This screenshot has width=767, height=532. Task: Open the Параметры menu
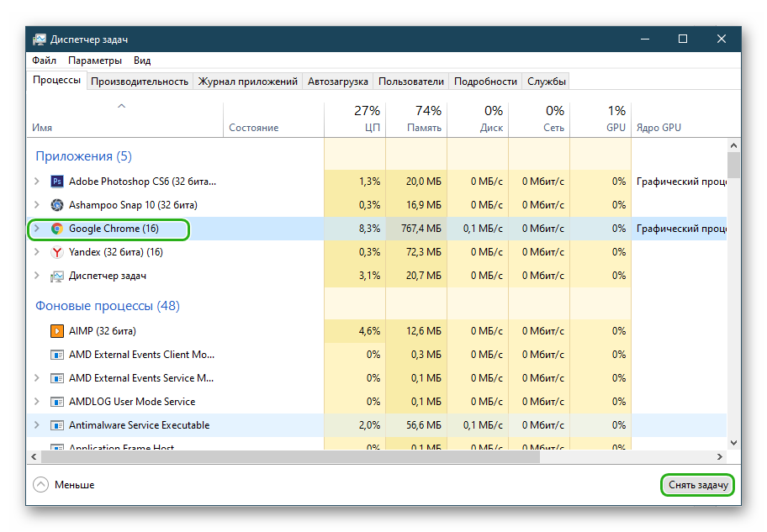point(94,61)
